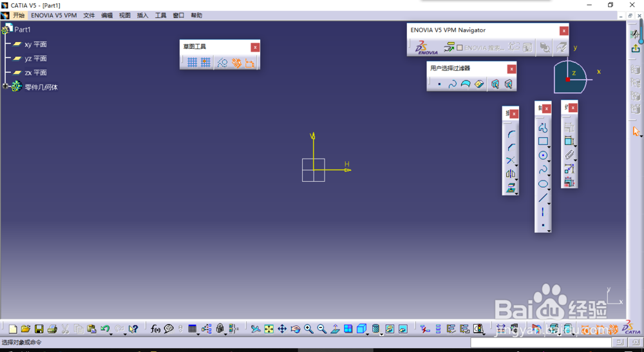Select the Trim tool

tap(511, 160)
